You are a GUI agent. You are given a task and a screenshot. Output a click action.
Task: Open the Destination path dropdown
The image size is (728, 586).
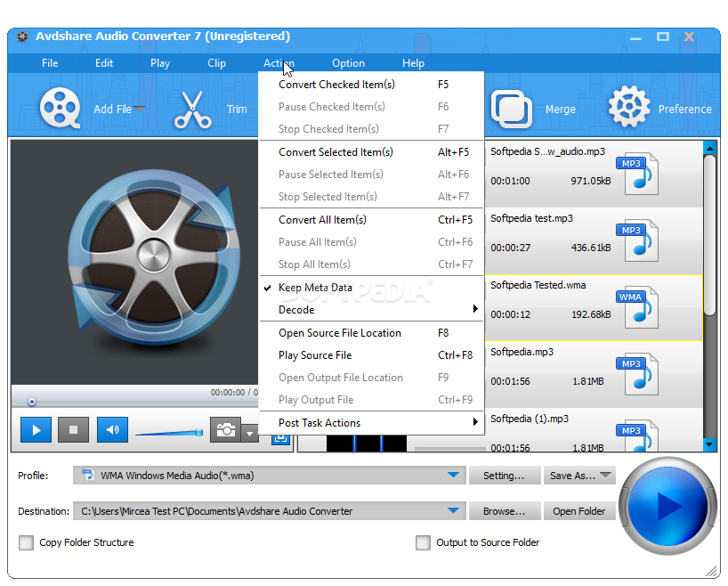(x=454, y=510)
